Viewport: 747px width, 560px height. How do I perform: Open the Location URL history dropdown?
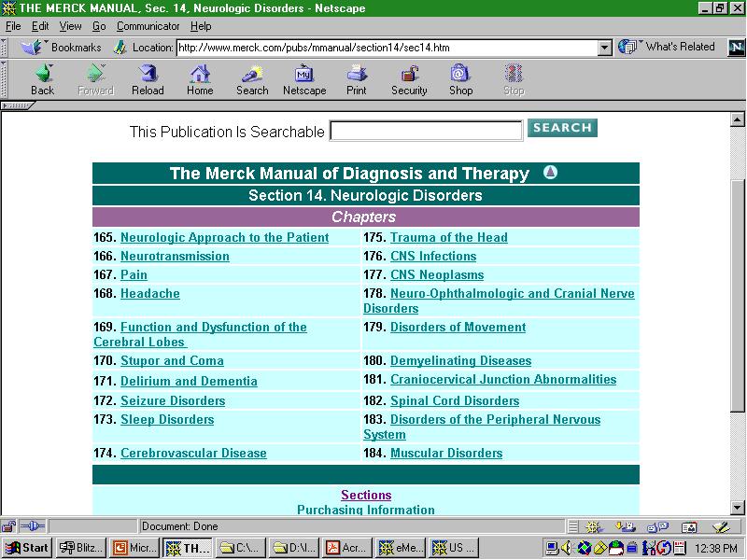point(604,48)
